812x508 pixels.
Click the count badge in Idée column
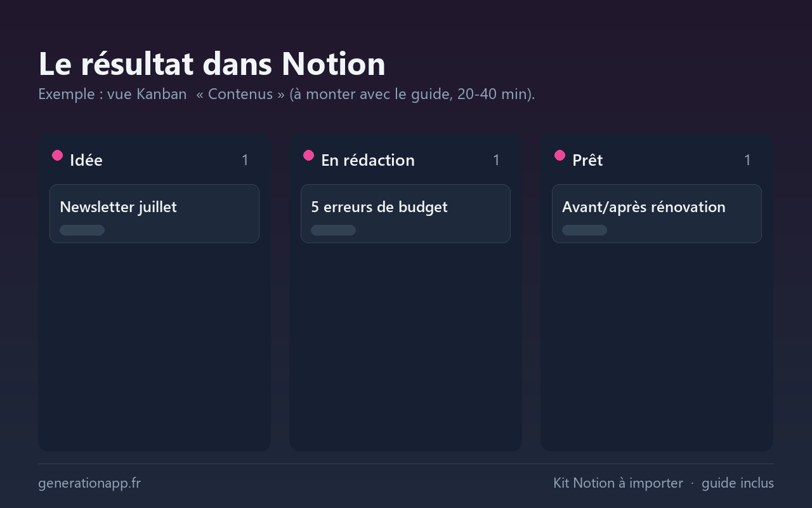point(245,160)
